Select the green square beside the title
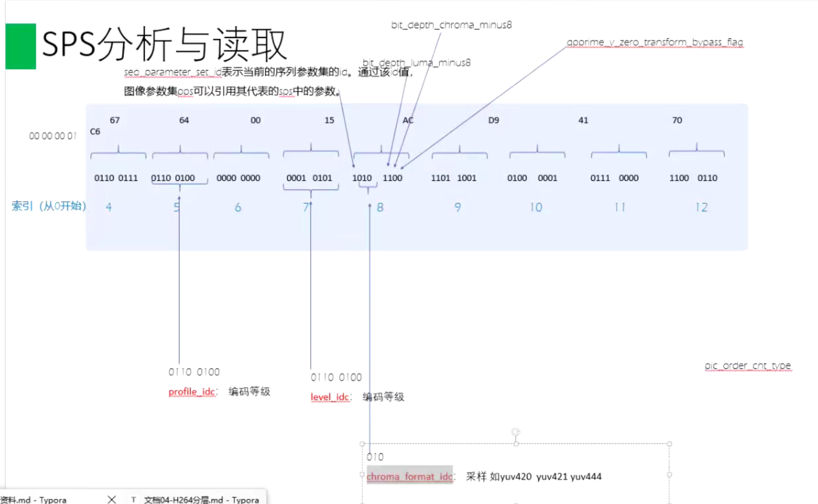 coord(21,46)
